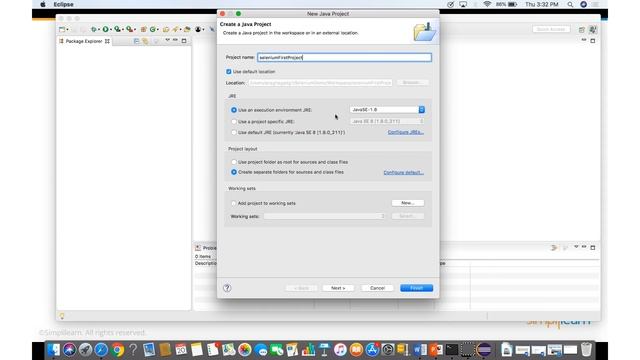Open the Configure default... link
Image resolution: width=640 pixels, height=360 pixels.
[x=404, y=173]
